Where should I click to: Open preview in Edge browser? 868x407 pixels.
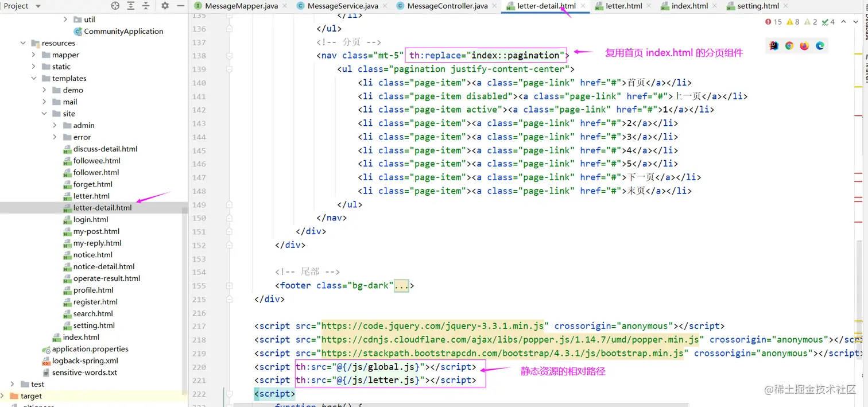(x=820, y=46)
